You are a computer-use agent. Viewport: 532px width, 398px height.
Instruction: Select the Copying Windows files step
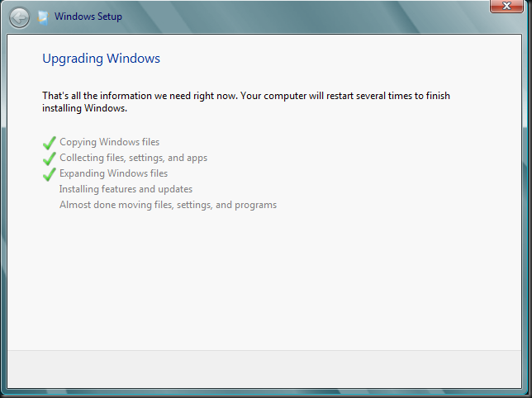(x=110, y=142)
